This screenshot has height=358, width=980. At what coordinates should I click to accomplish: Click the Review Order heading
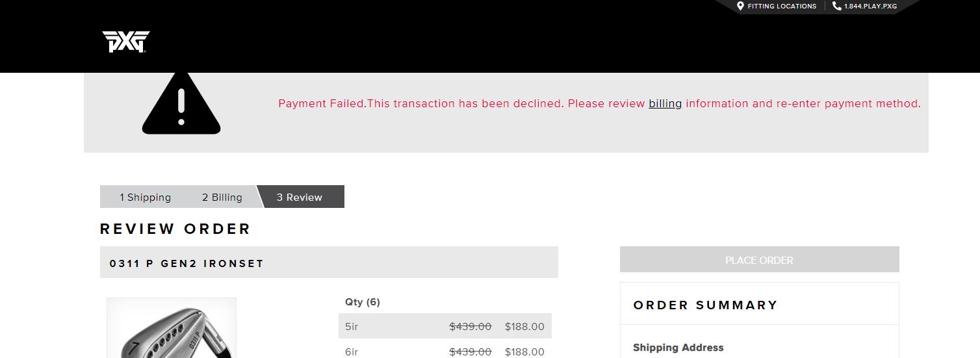[175, 229]
